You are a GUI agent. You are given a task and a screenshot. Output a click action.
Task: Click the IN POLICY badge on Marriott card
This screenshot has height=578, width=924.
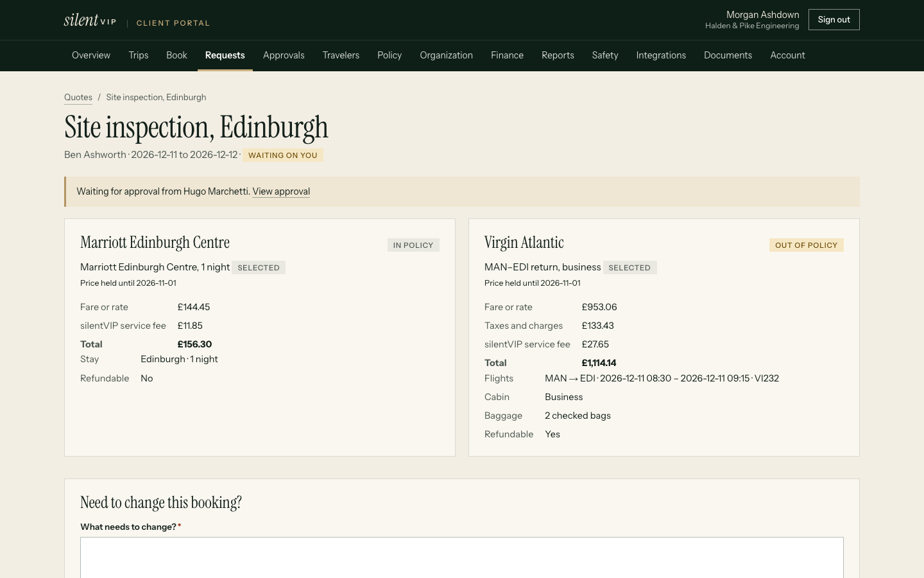point(413,245)
